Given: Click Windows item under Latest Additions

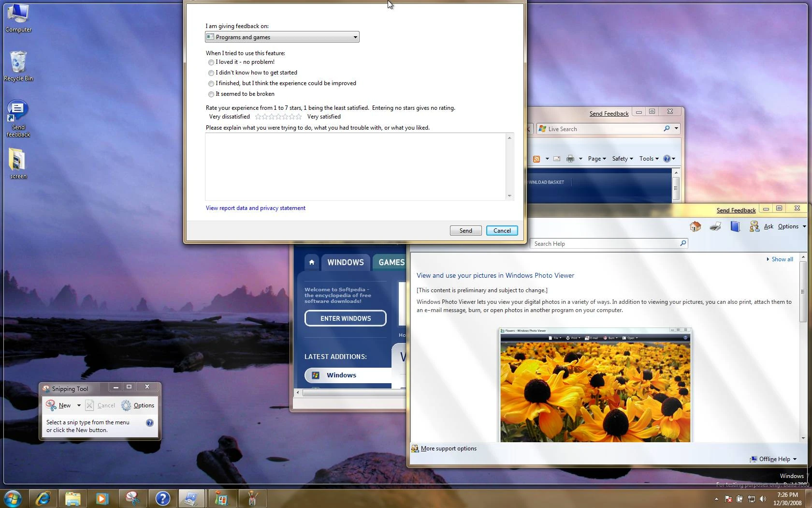Looking at the screenshot, I should coord(348,375).
